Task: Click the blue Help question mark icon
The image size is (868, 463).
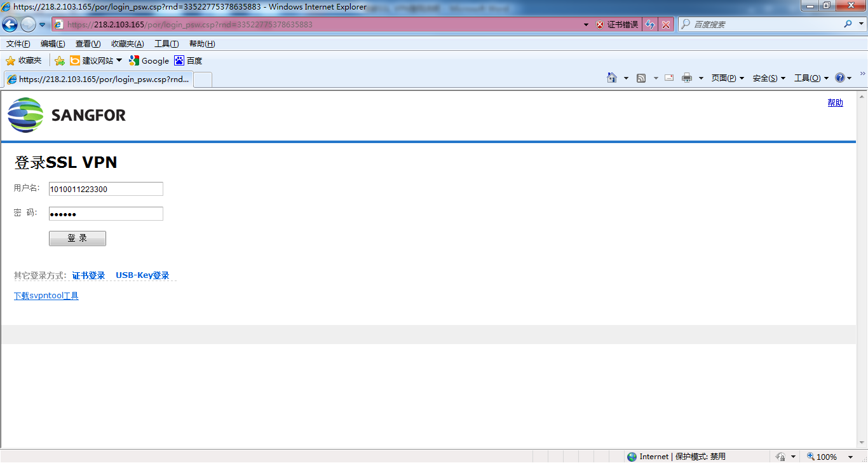Action: tap(840, 78)
